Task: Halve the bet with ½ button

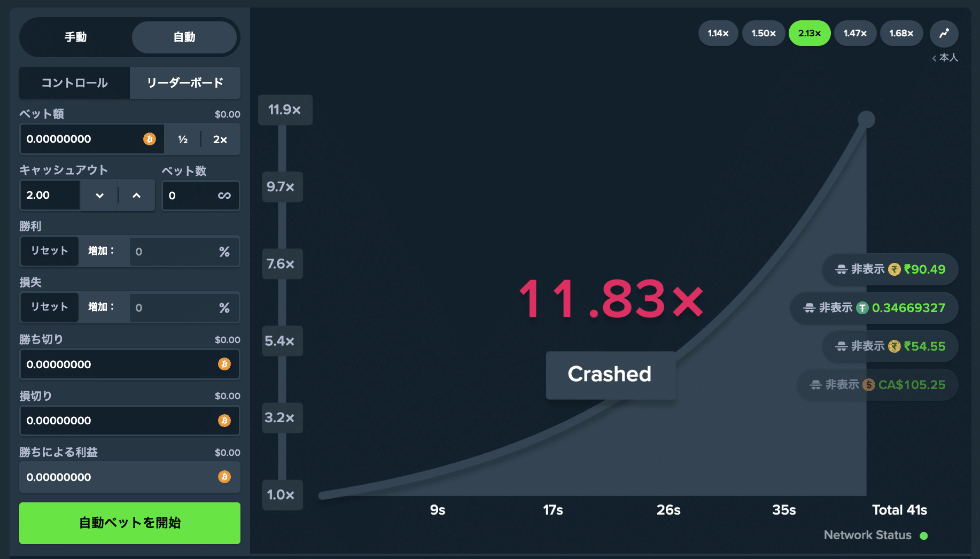Action: 183,139
